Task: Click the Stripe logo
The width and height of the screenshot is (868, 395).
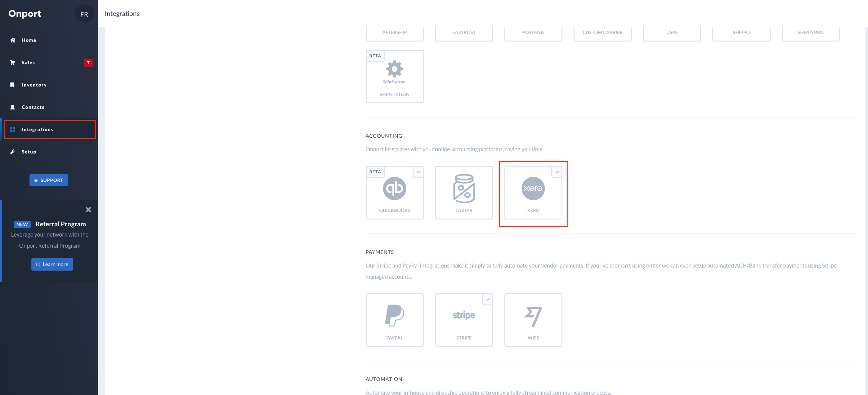Action: (464, 315)
